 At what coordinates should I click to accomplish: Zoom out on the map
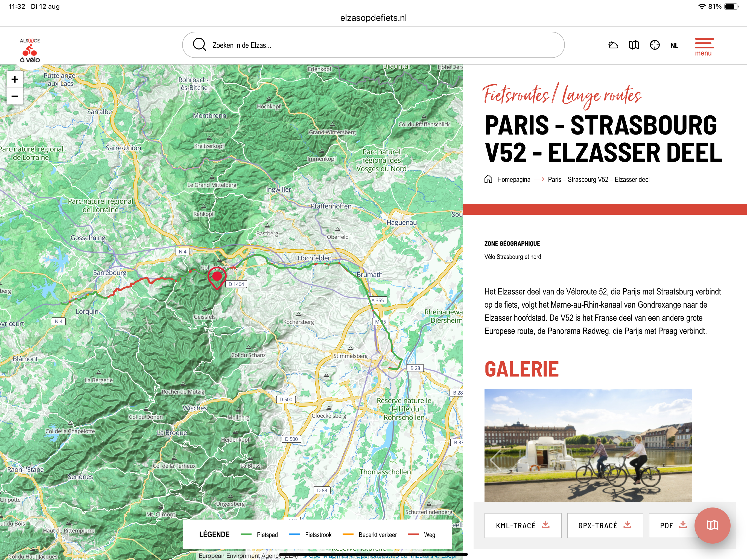(14, 96)
